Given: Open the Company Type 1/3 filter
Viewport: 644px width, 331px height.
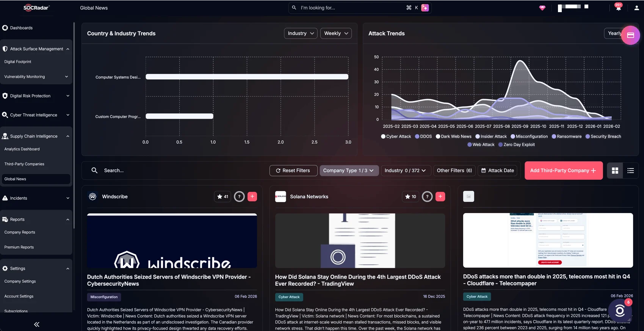Looking at the screenshot, I should 349,171.
